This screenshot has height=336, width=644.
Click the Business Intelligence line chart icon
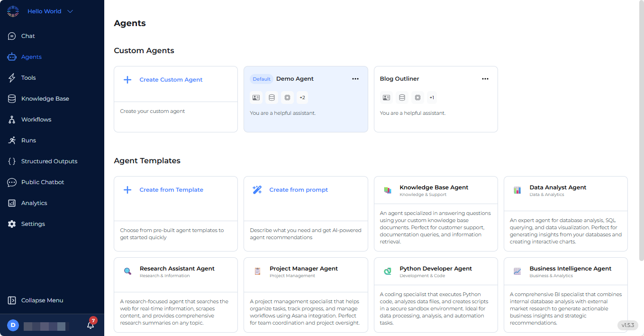click(517, 271)
